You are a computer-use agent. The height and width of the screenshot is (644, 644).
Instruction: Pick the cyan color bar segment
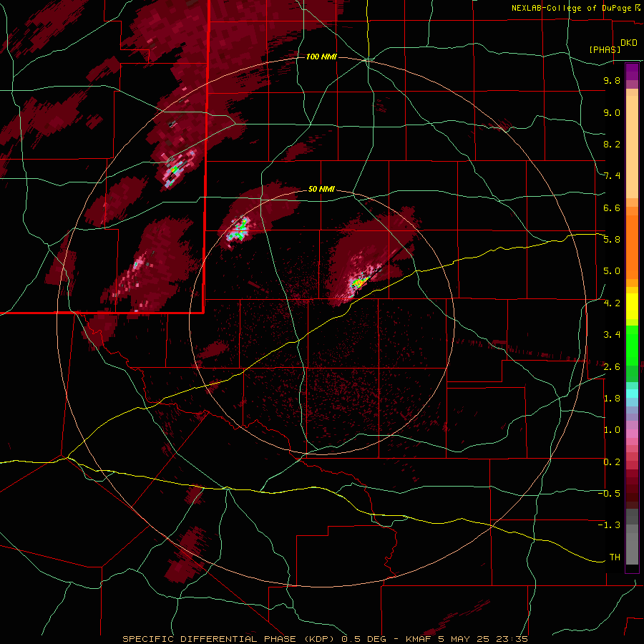pyautogui.click(x=632, y=393)
